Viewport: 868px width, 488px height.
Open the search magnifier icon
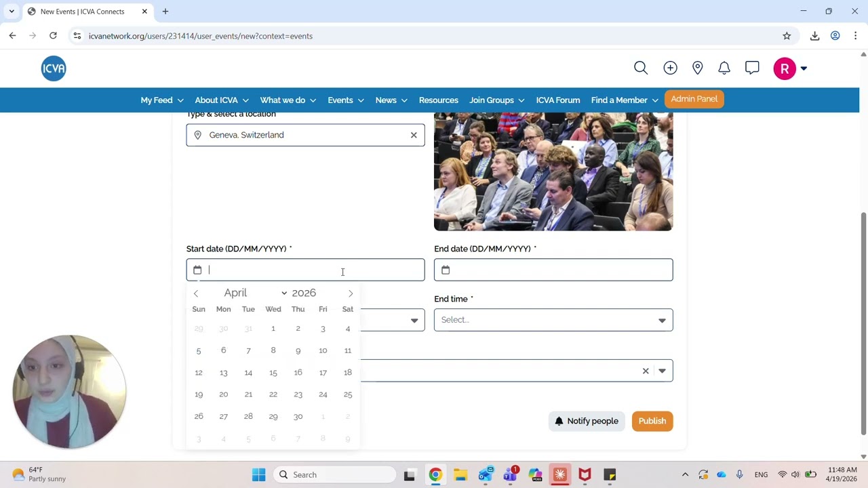(x=641, y=68)
